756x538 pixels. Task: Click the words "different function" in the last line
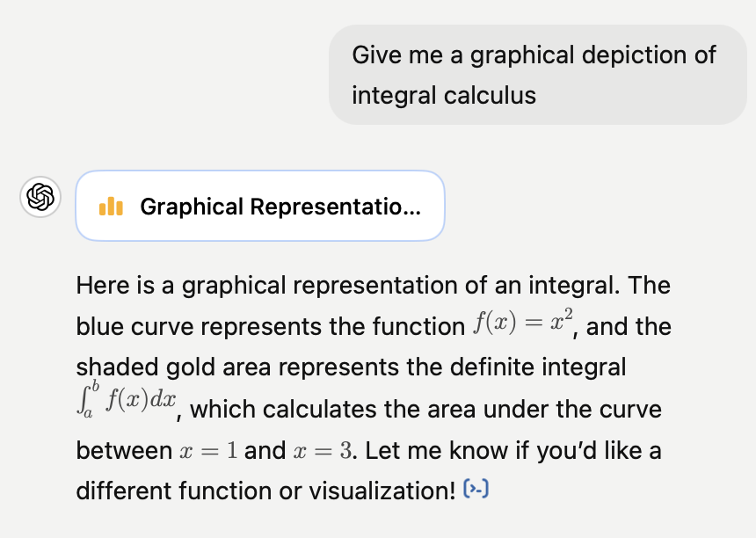click(x=174, y=491)
